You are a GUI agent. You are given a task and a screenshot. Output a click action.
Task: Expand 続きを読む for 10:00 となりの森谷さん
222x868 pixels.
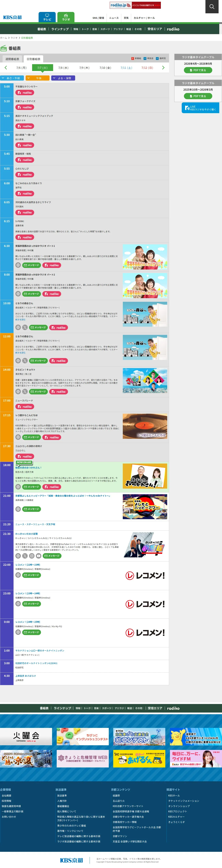click(x=20, y=319)
